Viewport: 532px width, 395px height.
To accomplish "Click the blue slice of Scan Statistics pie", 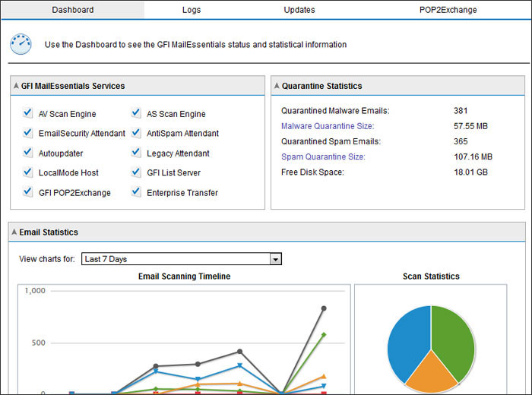I will click(407, 343).
